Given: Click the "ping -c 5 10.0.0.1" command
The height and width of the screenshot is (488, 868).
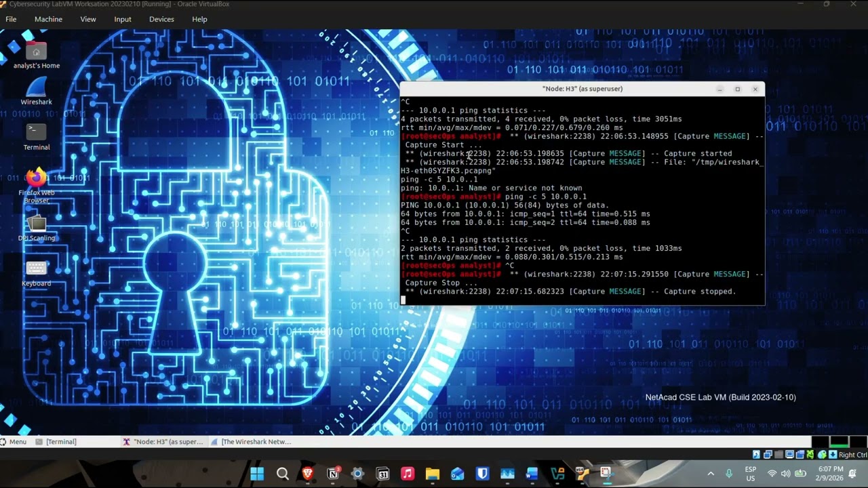Looking at the screenshot, I should (x=546, y=197).
